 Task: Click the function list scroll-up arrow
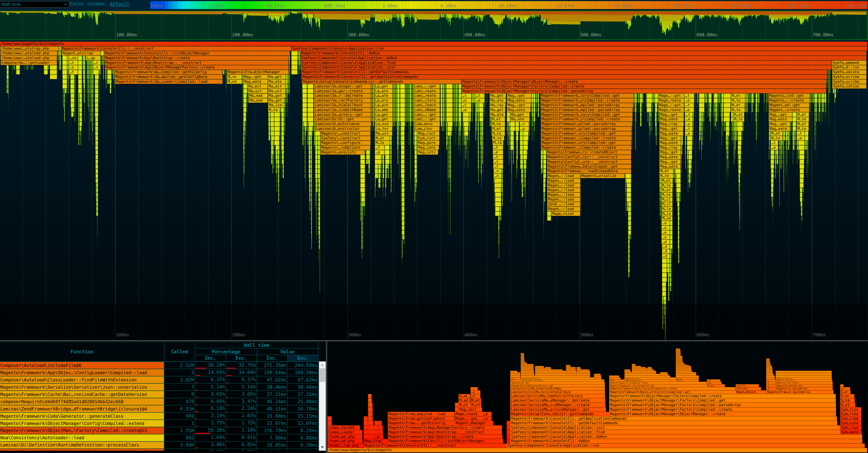[322, 365]
